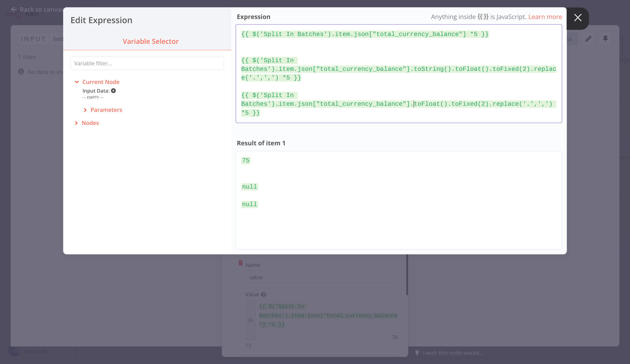This screenshot has height=364, width=630.
Task: Click the Back to canvas arrow
Action: pos(14,9)
